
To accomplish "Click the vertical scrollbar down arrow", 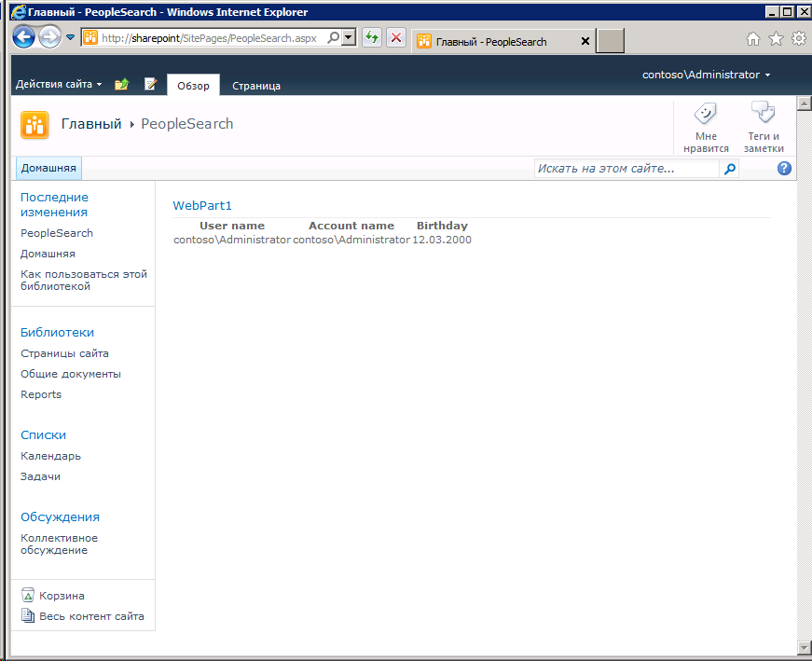I will click(x=804, y=648).
